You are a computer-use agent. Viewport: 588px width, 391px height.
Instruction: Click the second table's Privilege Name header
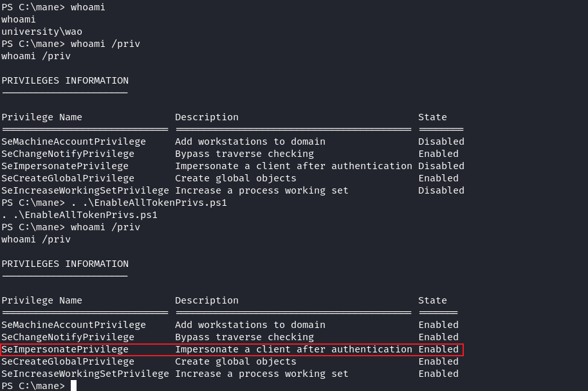point(42,301)
